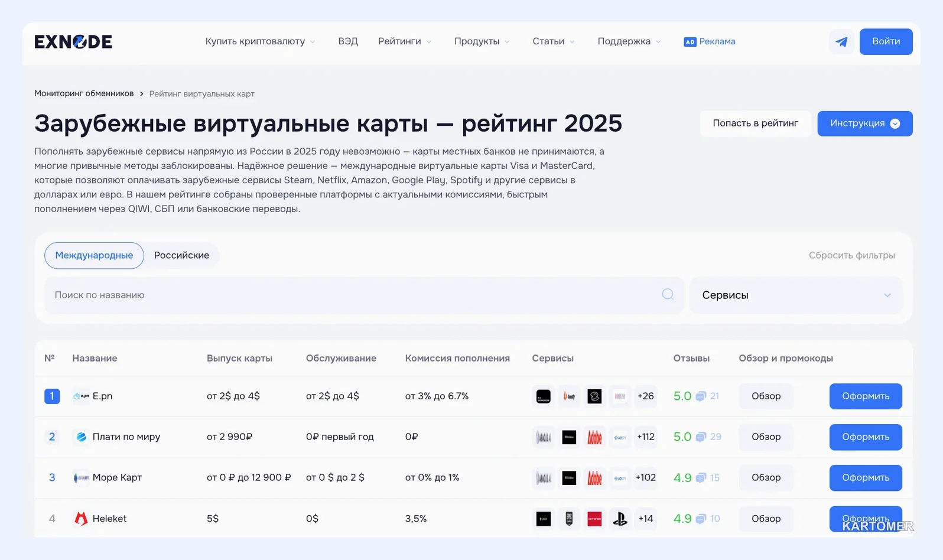Click Оформить for Море Карт
The image size is (943, 560).
coord(866,478)
